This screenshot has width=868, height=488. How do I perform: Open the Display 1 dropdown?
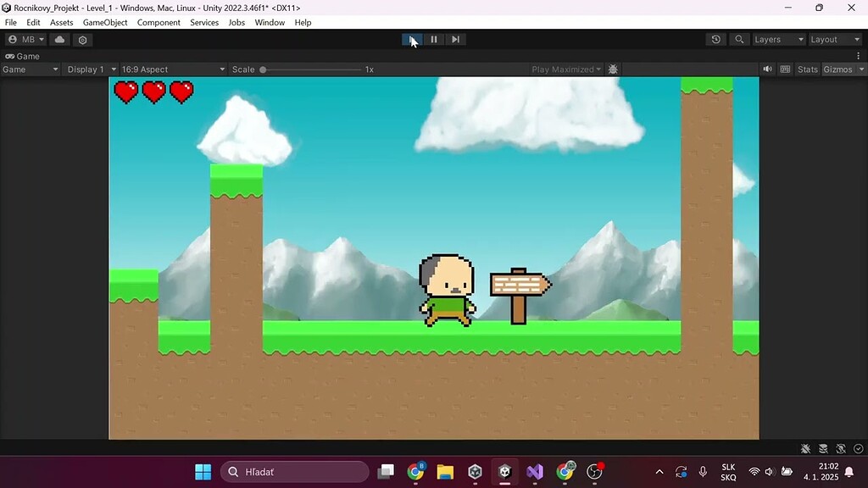(89, 69)
